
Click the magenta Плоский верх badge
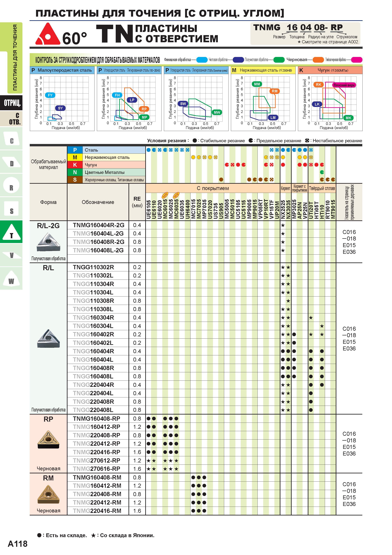click(x=344, y=85)
